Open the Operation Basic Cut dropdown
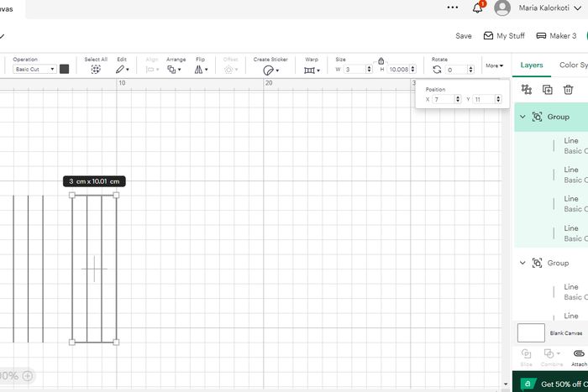This screenshot has width=588, height=392. click(x=34, y=69)
